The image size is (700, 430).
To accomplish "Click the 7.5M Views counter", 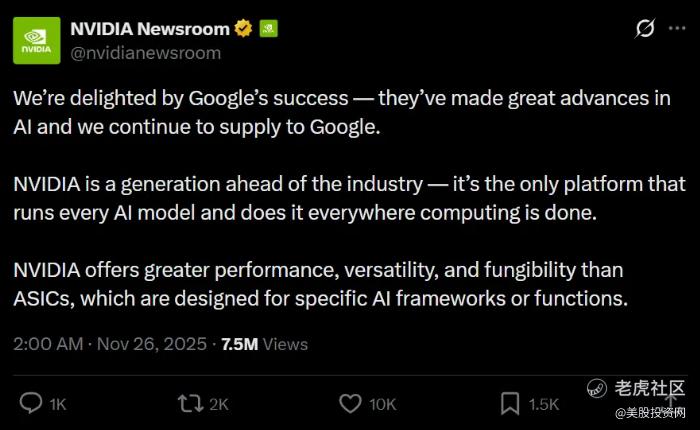I will [264, 344].
